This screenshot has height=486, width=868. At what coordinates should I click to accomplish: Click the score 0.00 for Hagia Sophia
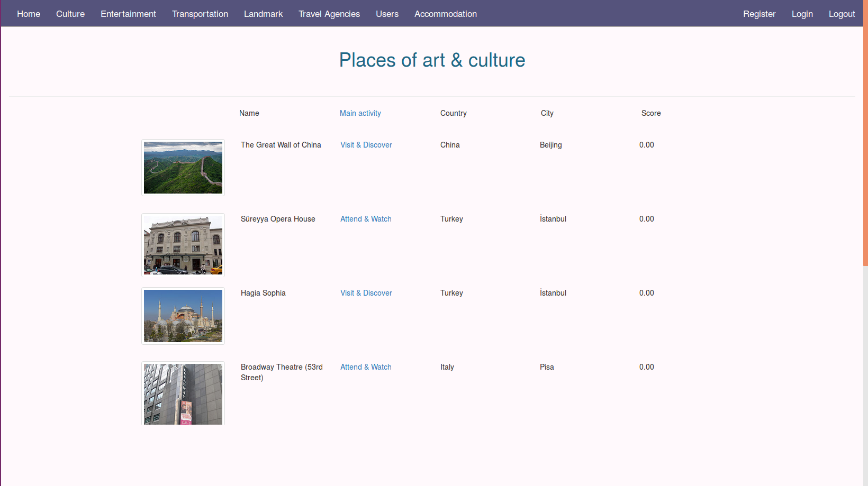point(647,293)
